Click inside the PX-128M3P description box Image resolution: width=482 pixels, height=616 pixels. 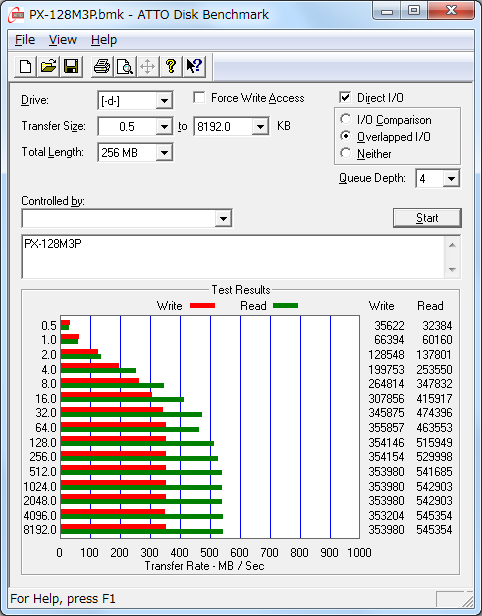[x=234, y=257]
